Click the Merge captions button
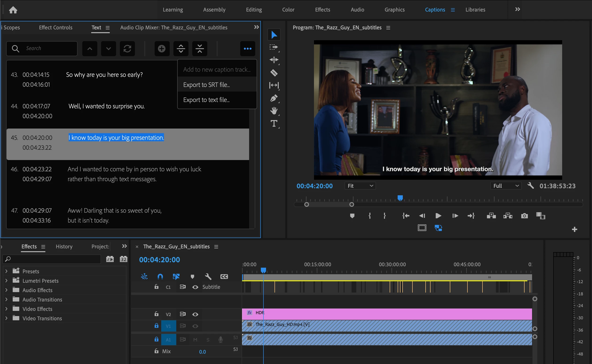 (x=200, y=49)
